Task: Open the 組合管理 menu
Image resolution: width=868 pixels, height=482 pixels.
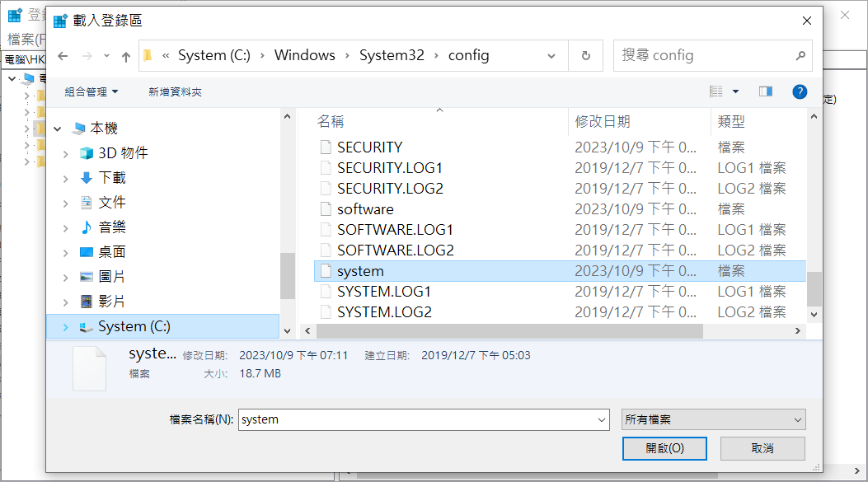Action: point(91,91)
